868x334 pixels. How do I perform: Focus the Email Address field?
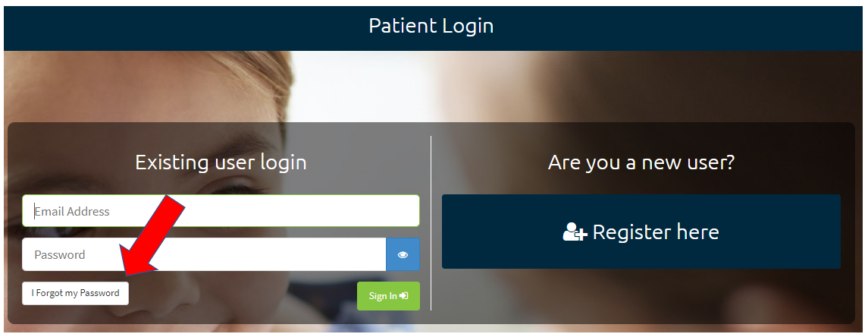pyautogui.click(x=221, y=211)
